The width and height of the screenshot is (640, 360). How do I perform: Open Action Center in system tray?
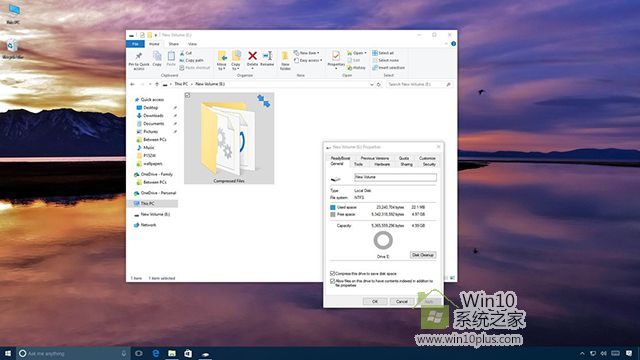(x=629, y=353)
